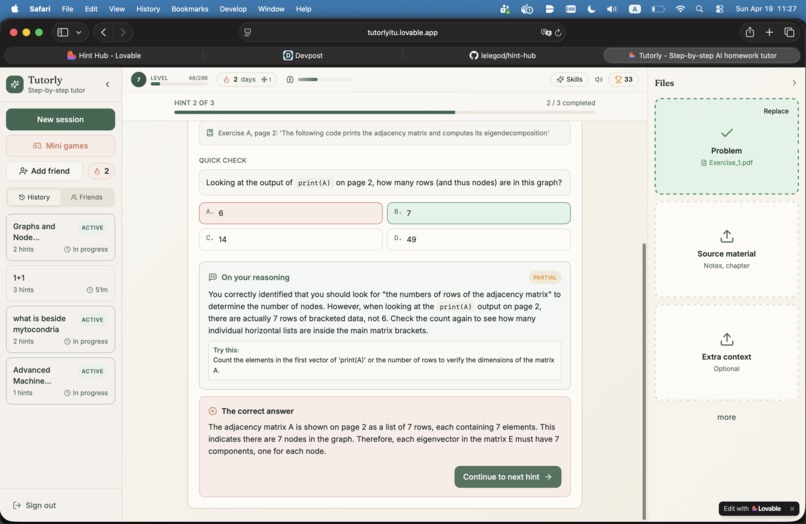
Task: Open the Skills panel
Action: [570, 80]
